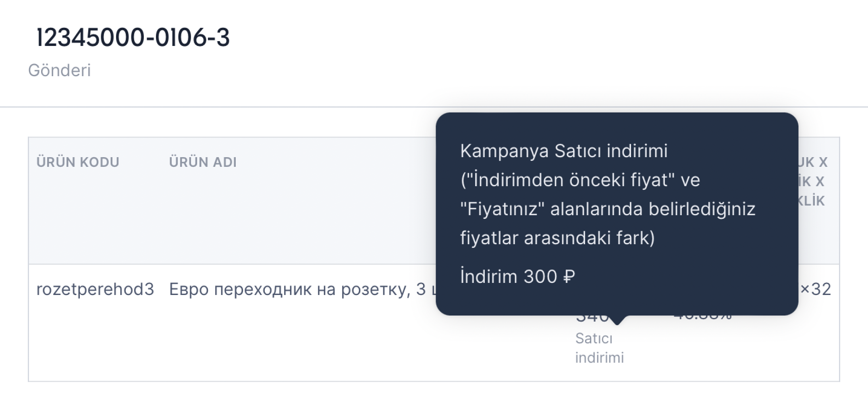Click the KLİK text in the last header

[x=812, y=201]
